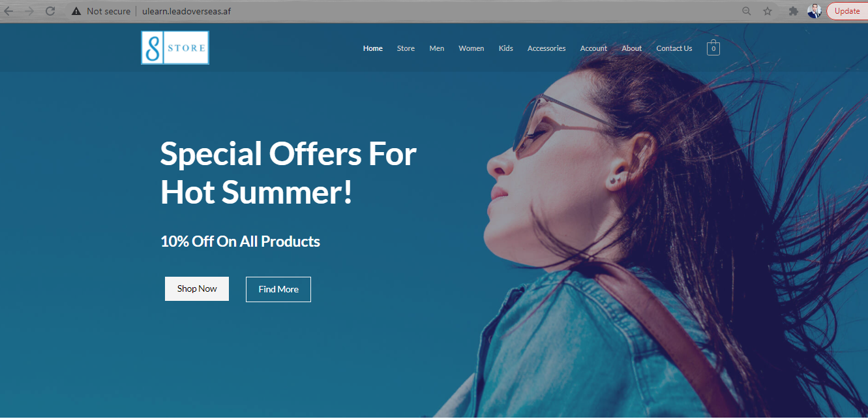Open the Contact Us link
The height and width of the screenshot is (419, 868).
point(674,48)
